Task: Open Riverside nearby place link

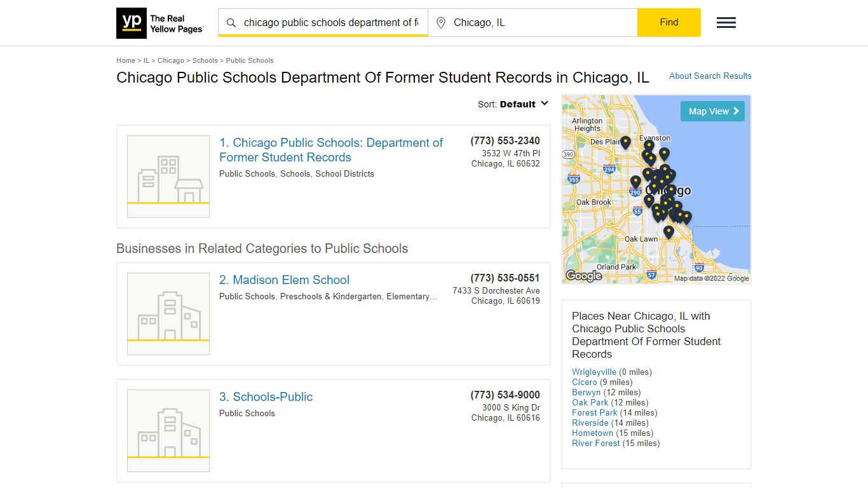Action: coord(590,423)
